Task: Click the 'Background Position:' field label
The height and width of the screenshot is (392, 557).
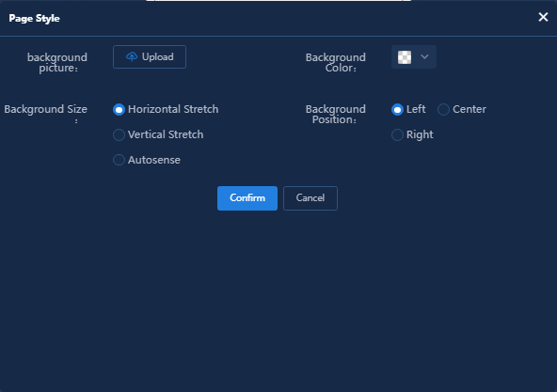Action: pos(336,115)
